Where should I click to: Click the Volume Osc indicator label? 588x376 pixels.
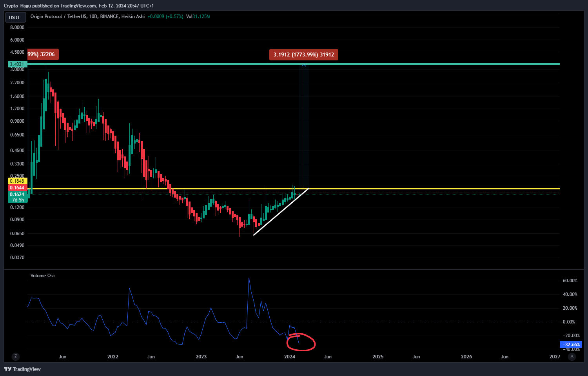43,276
